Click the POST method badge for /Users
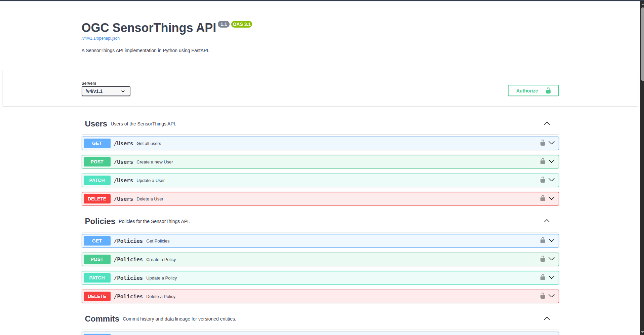The image size is (644, 335). (97, 162)
